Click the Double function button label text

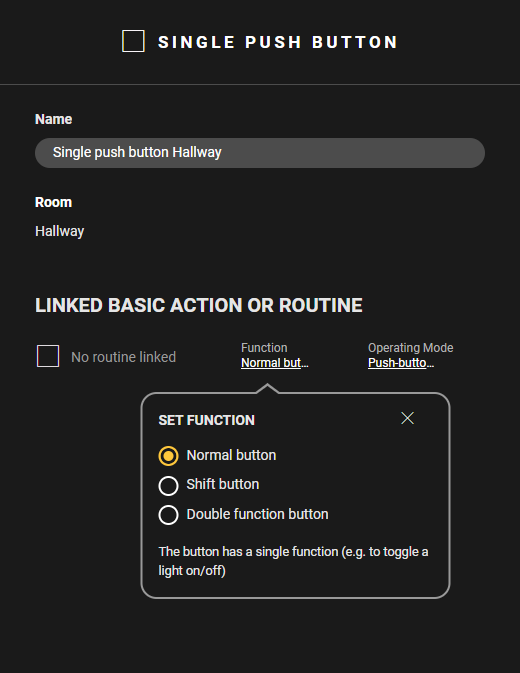coord(257,514)
